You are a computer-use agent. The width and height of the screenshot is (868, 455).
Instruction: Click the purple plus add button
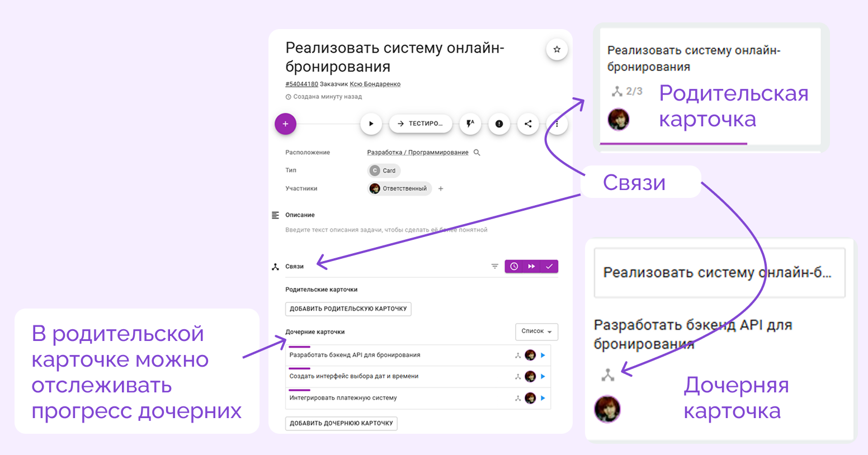pos(285,124)
